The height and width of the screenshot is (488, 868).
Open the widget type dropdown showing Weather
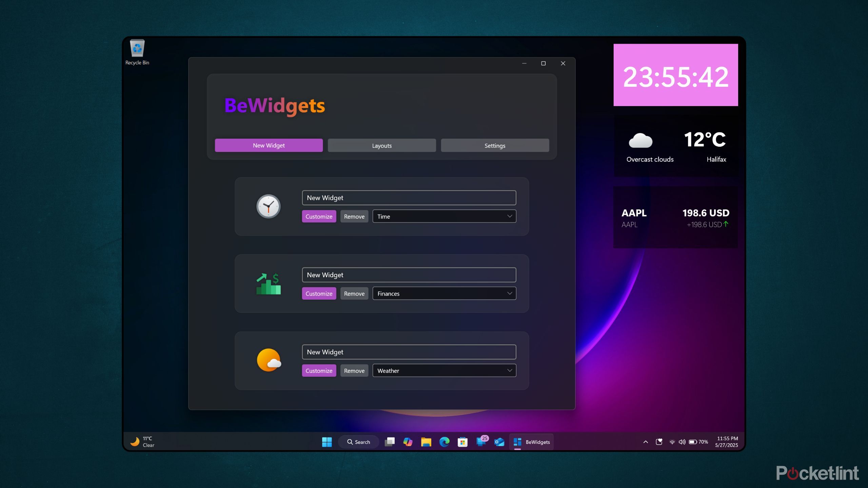[x=444, y=370]
